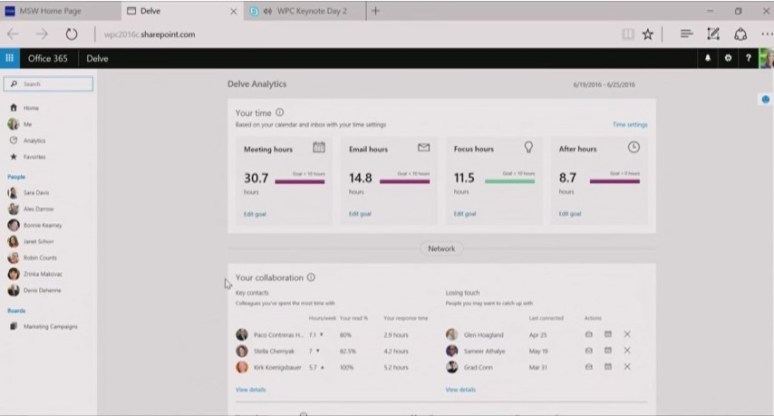This screenshot has height=416, width=774.
Task: Dismiss Grad Conn from Losing touch
Action: (x=627, y=367)
